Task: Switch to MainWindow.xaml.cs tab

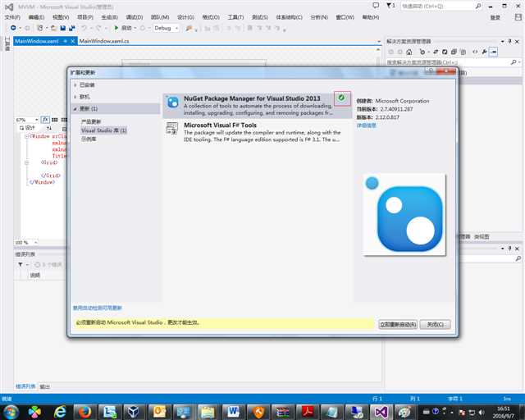Action: [104, 41]
